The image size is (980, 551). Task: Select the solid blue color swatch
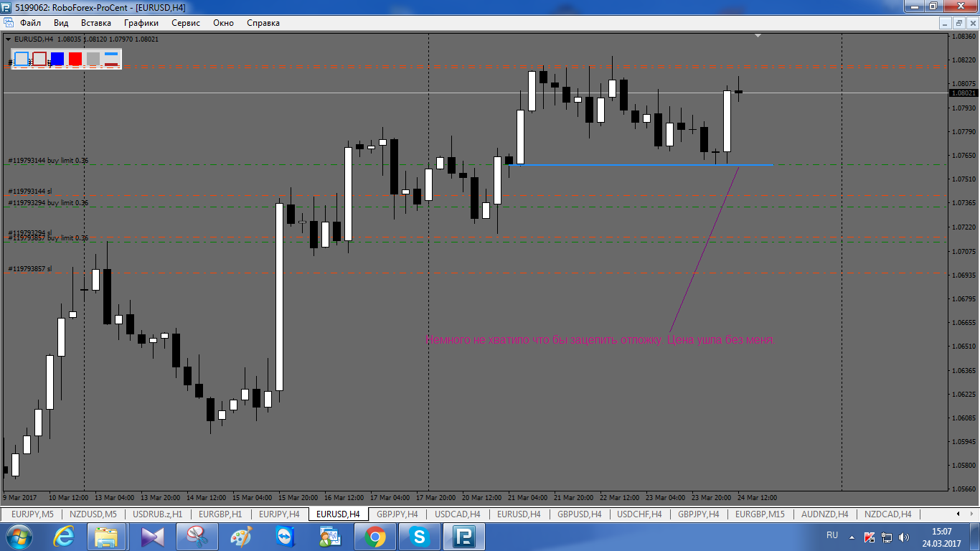tap(57, 59)
